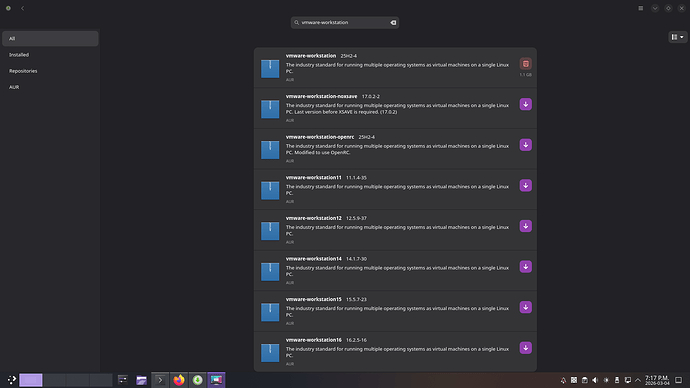Install vmware-workstation11 via download button

[x=525, y=185]
